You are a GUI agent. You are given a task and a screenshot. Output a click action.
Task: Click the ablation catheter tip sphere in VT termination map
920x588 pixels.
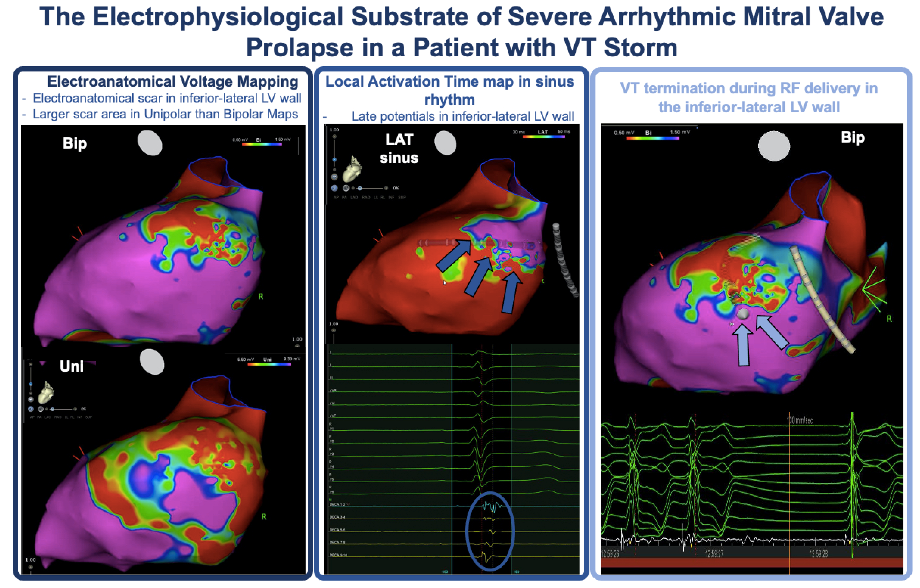click(x=743, y=314)
